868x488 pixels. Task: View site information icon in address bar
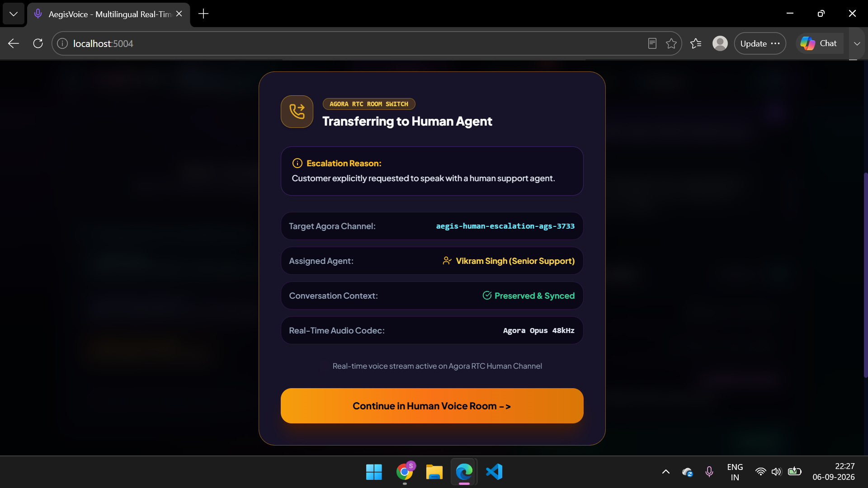(x=62, y=43)
